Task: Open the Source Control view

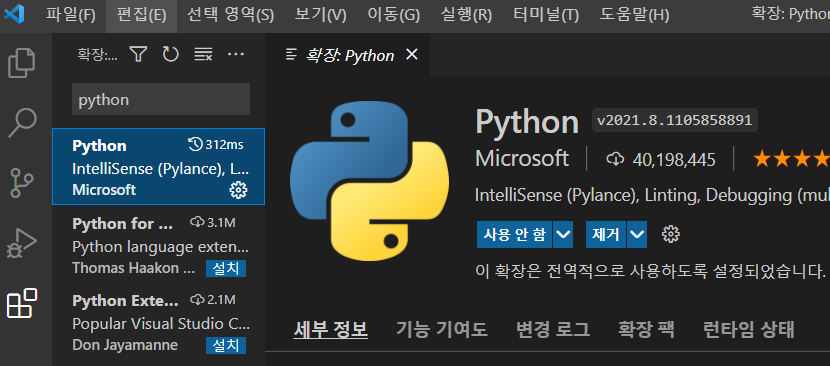Action: coord(22,183)
